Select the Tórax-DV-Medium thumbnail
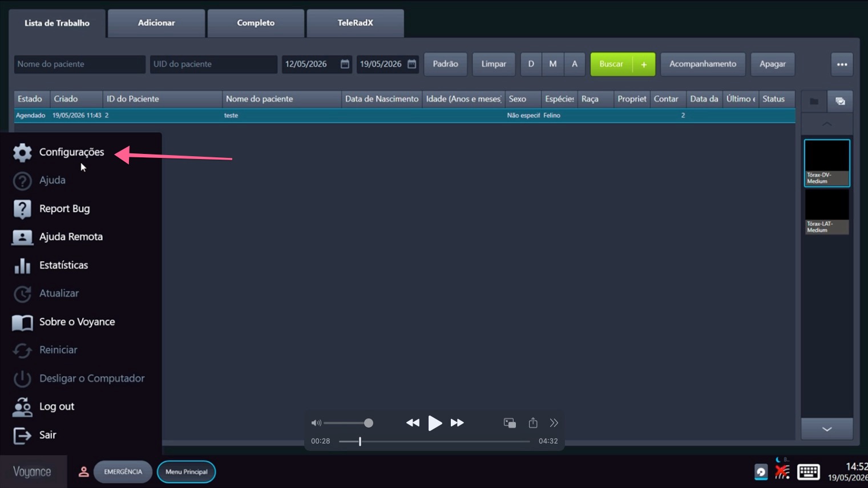 coord(827,163)
